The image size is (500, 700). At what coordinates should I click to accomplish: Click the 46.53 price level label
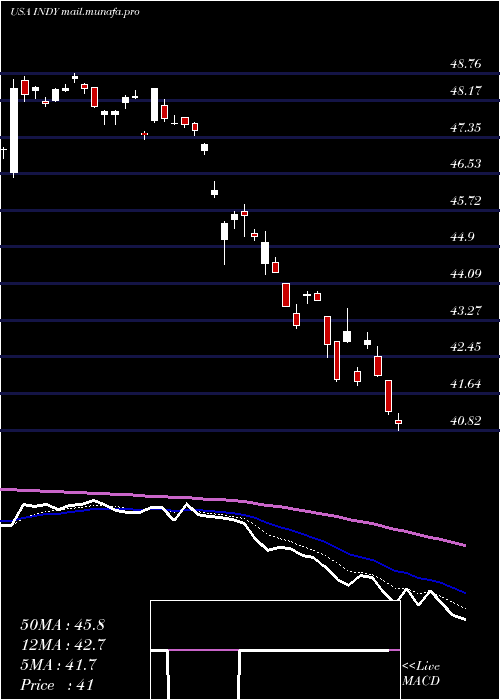(466, 164)
